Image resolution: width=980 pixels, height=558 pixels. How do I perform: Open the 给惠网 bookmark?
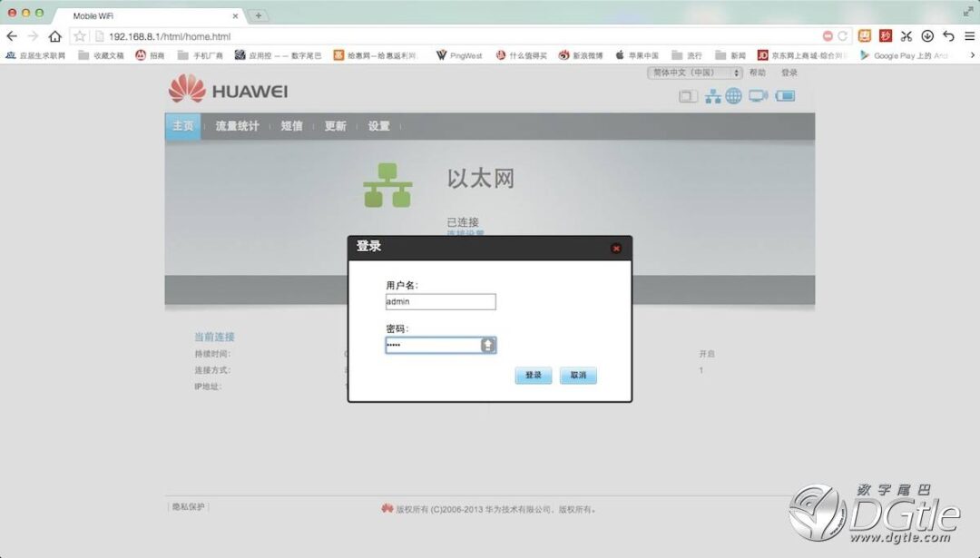(x=375, y=55)
